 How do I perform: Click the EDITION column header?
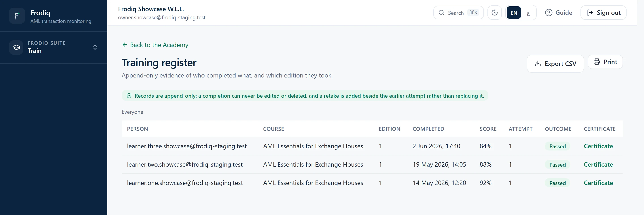(389, 129)
